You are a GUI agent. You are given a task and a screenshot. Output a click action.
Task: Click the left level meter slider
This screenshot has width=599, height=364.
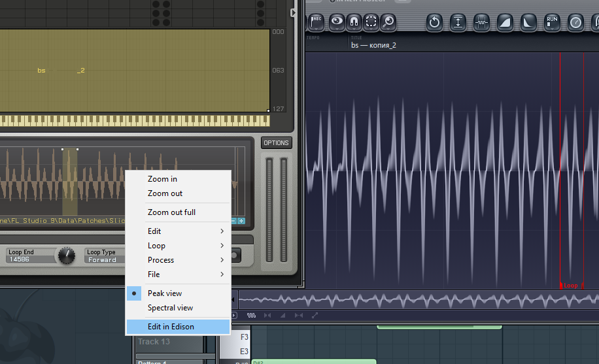click(269, 210)
